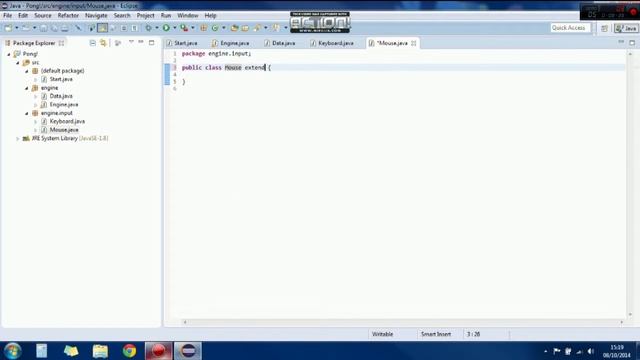This screenshot has width=640, height=360.
Task: Select the Java perspective button
Action: (626, 28)
